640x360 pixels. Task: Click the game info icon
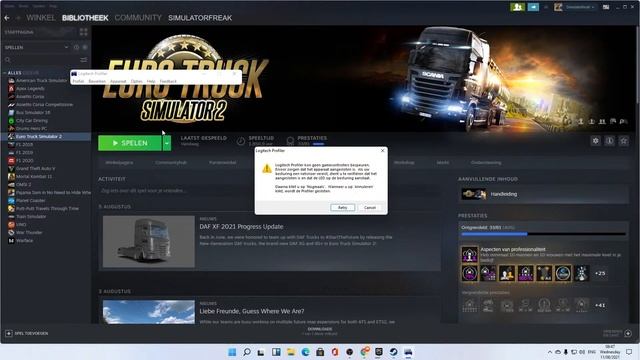point(609,141)
